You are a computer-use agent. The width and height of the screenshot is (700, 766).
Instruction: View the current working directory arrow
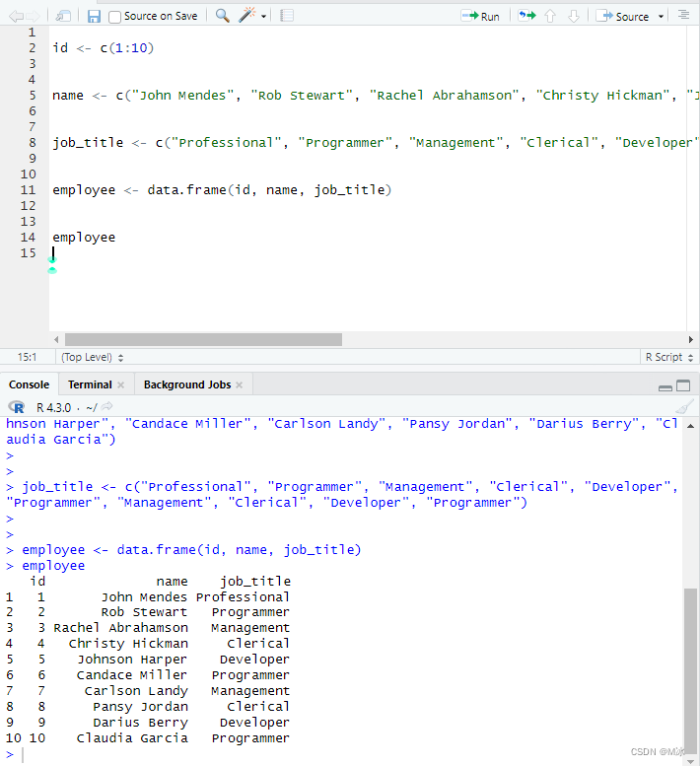click(107, 406)
